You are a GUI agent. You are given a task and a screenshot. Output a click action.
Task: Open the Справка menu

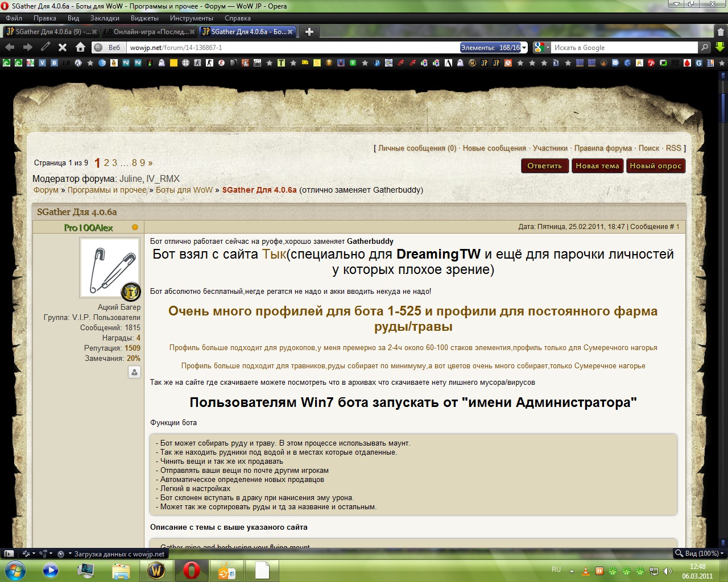pyautogui.click(x=237, y=18)
